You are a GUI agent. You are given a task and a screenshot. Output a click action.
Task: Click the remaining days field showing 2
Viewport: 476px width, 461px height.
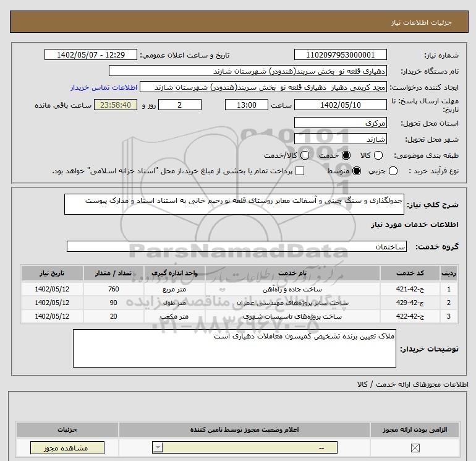pos(180,105)
